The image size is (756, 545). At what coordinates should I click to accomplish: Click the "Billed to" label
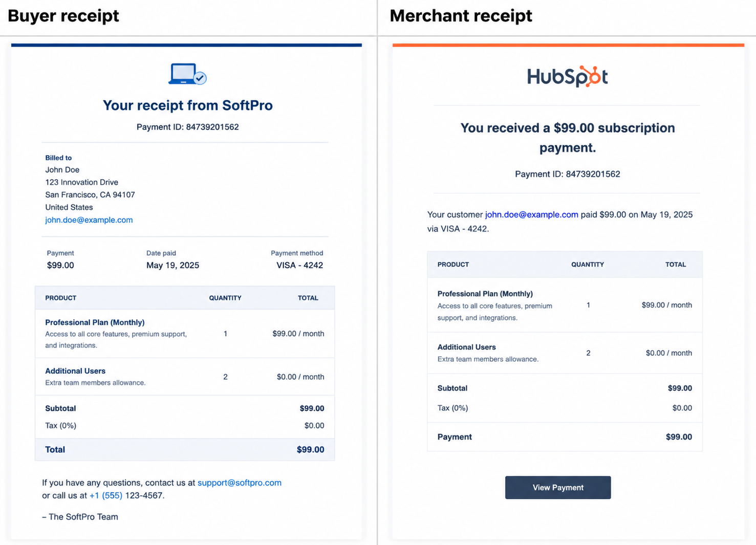(x=58, y=158)
